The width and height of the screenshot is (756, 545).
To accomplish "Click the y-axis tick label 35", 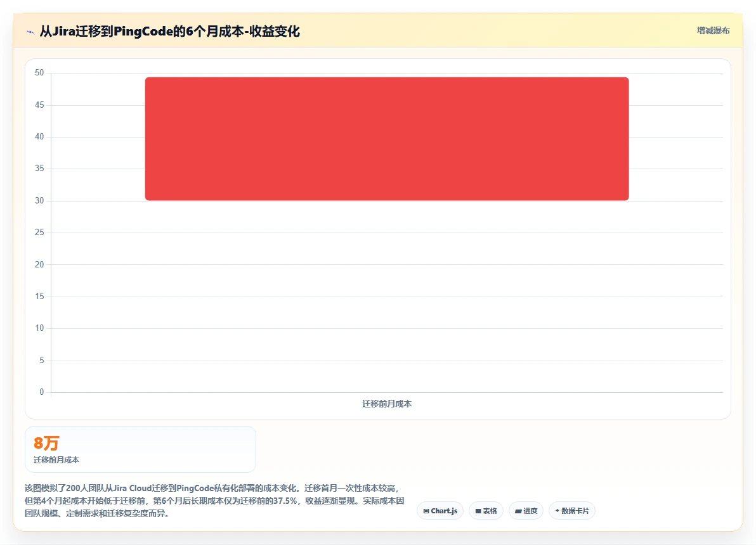I will tap(39, 168).
